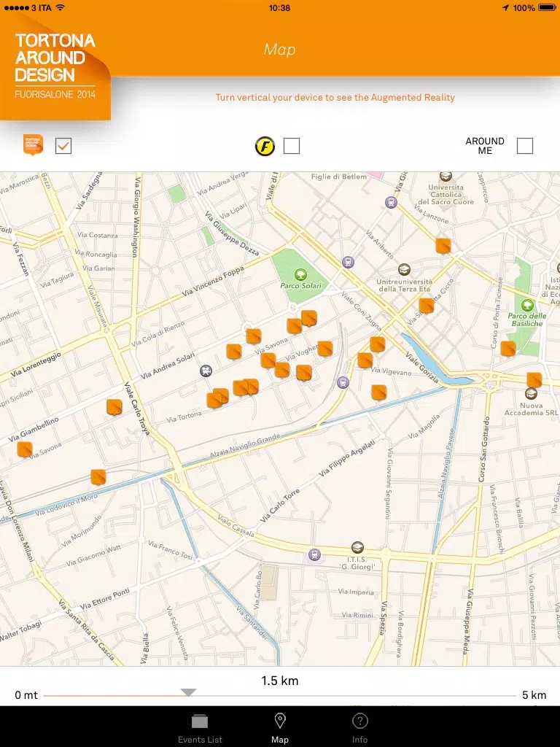Tap the Viale Carlo Troya label
Viewport: 560px width, 747px height.
coord(137,409)
